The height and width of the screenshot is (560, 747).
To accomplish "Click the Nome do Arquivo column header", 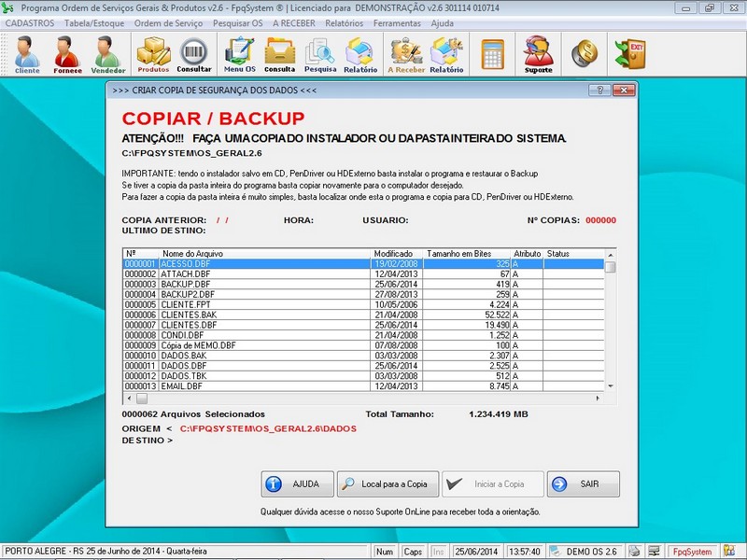I will [264, 254].
